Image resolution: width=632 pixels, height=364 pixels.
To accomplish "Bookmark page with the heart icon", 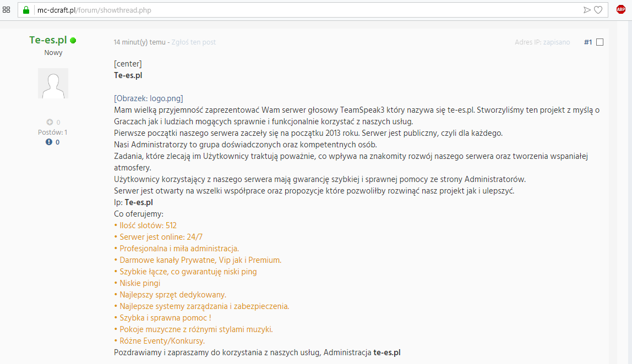I will pyautogui.click(x=598, y=10).
